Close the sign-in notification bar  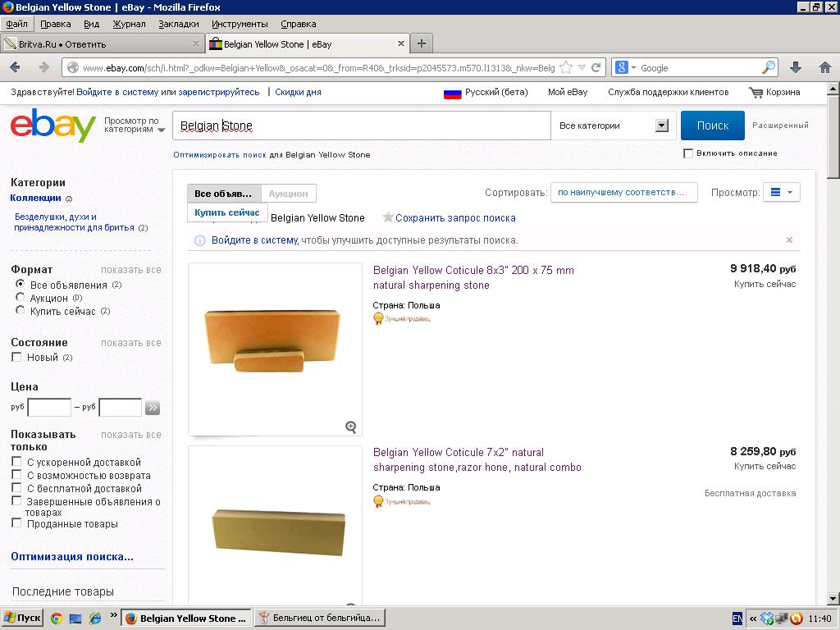coord(789,240)
